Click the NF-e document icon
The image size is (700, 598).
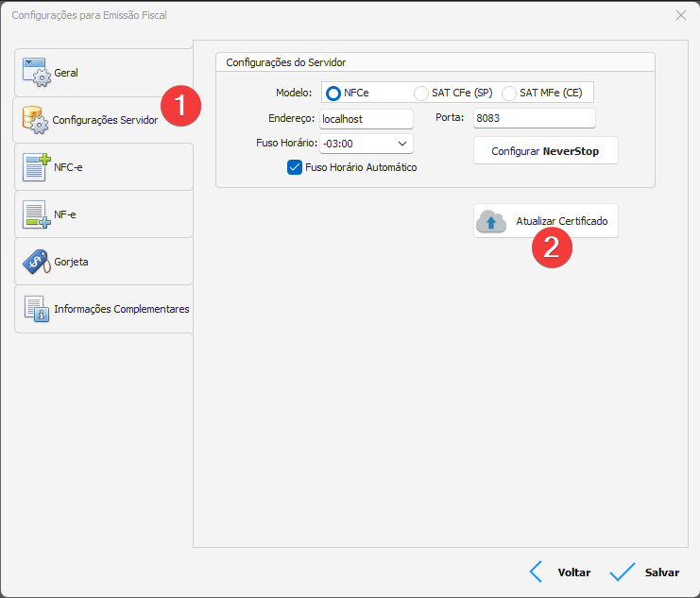(x=36, y=214)
